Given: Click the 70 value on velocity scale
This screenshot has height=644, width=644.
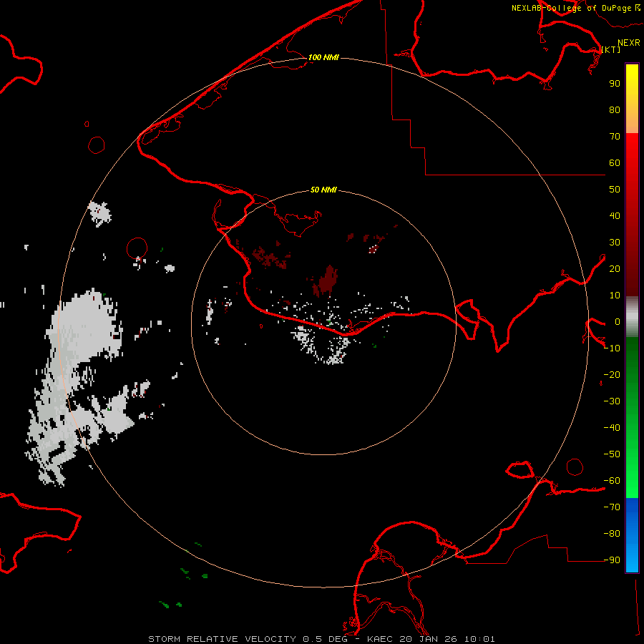Looking at the screenshot, I should (x=615, y=137).
